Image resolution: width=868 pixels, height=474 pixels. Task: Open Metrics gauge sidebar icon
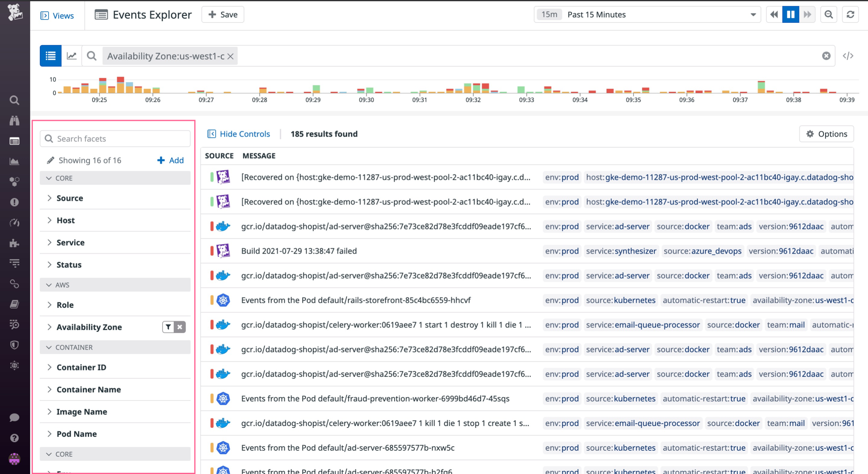(15, 223)
